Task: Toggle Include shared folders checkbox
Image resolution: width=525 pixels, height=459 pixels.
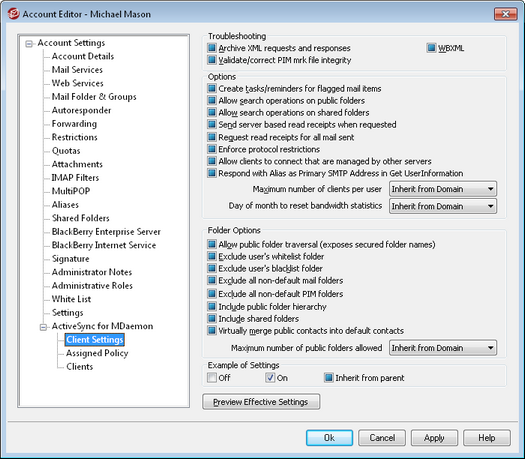Action: [x=212, y=318]
